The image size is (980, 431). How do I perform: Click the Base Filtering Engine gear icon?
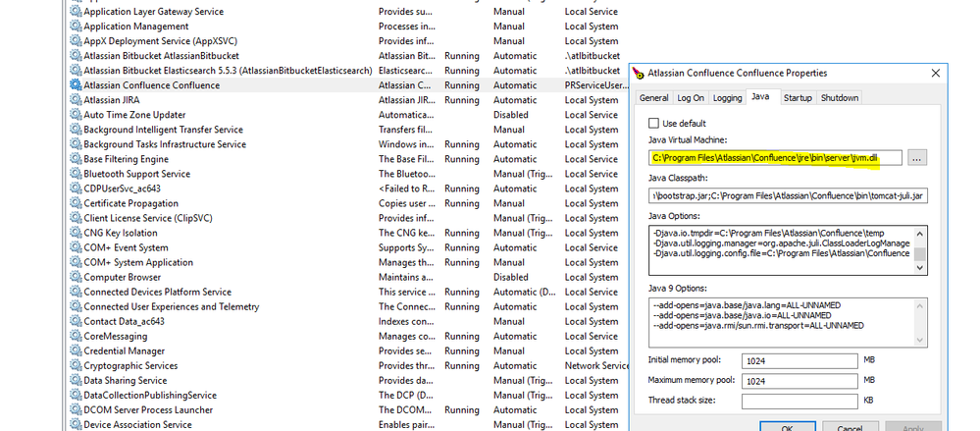click(x=76, y=159)
